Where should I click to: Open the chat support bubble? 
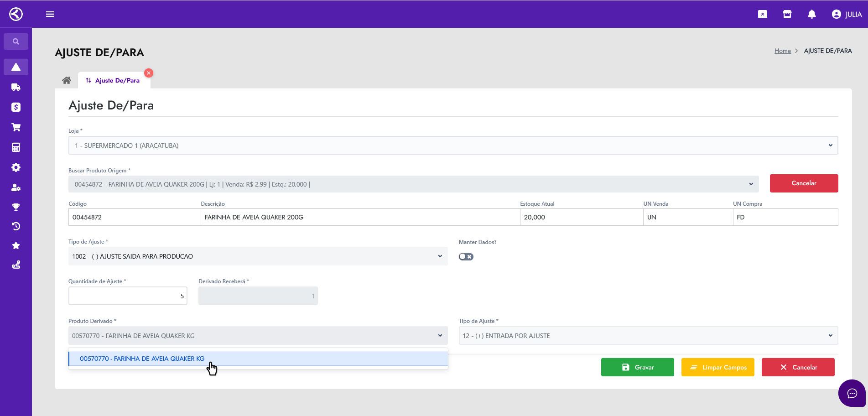(x=852, y=393)
